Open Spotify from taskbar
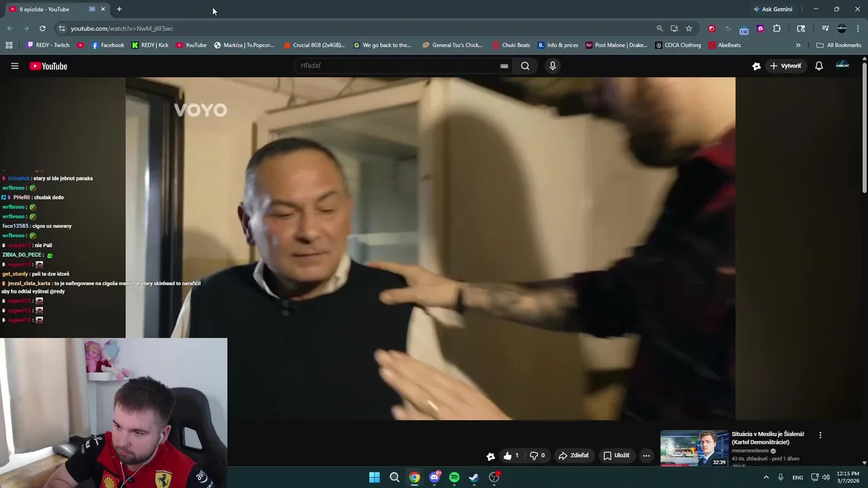This screenshot has width=868, height=488. [x=454, y=477]
